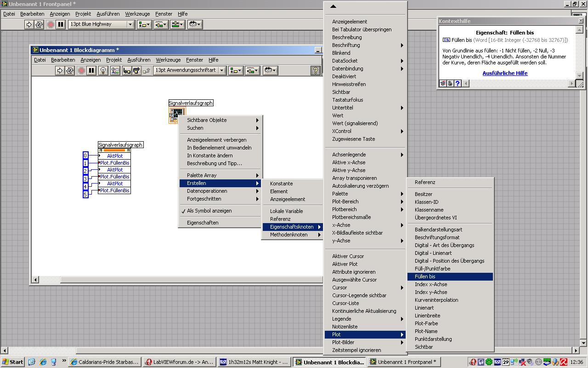Click the question mark icon in Kontexthilfe
Screen dimensions: 588x368
point(458,83)
